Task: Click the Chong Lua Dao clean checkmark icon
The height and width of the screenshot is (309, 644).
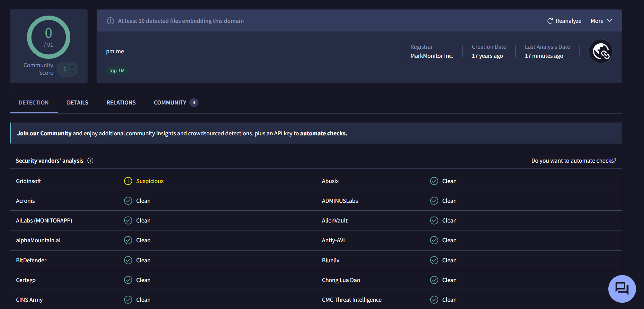Action: [x=434, y=280]
